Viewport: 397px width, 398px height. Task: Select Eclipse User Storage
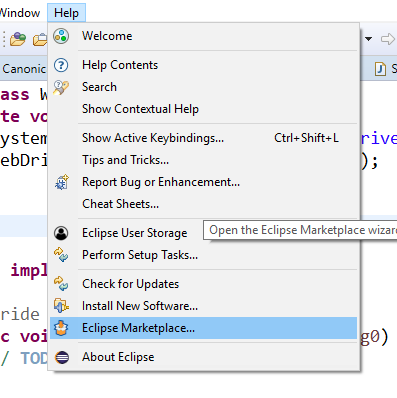point(203,233)
